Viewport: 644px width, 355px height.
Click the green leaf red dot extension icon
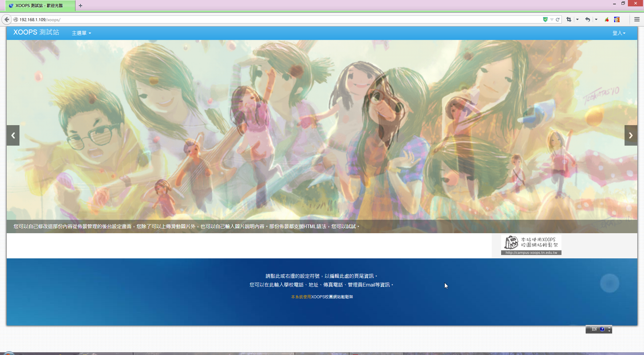coord(607,19)
